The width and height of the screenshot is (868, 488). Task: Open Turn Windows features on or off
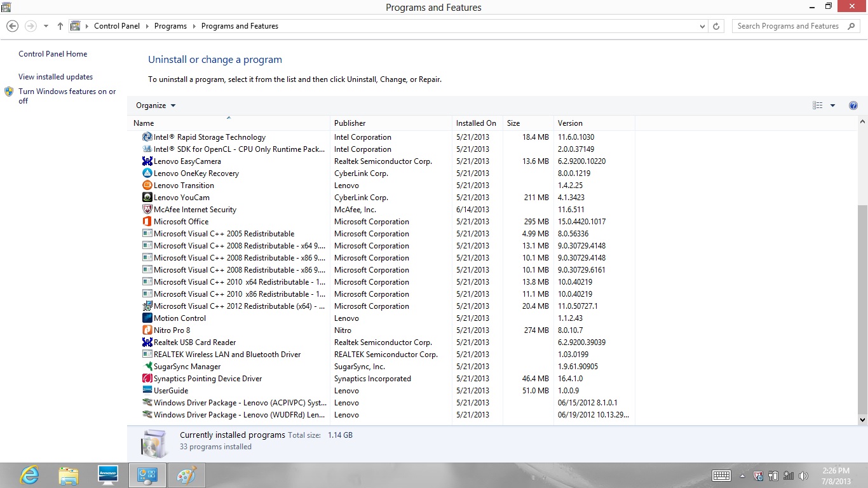(x=67, y=96)
